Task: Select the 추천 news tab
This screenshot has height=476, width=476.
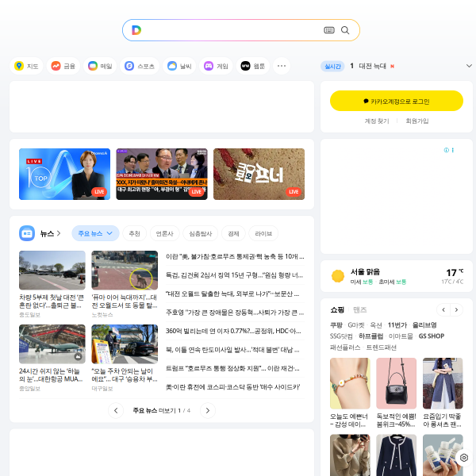Action: tap(135, 233)
